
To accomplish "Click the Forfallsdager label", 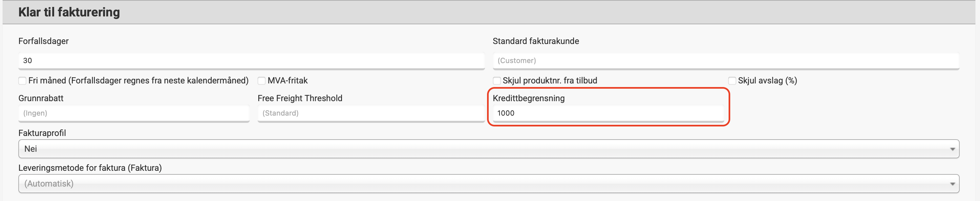I will pos(43,41).
